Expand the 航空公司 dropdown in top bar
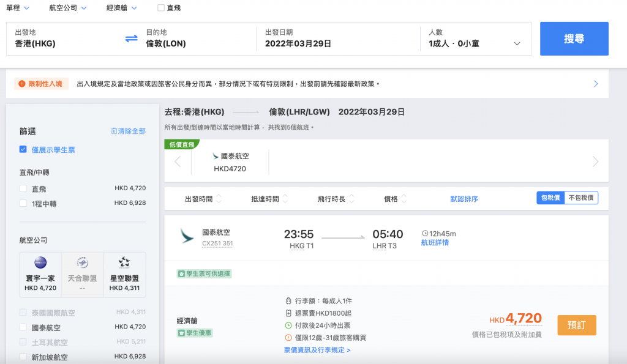Image resolution: width=627 pixels, height=364 pixels. pos(68,8)
